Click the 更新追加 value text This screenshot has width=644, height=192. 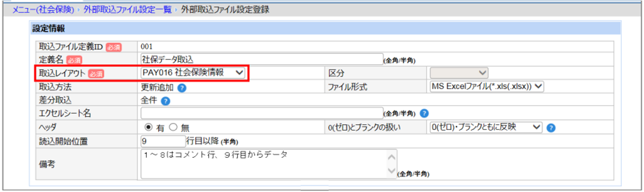pos(157,88)
